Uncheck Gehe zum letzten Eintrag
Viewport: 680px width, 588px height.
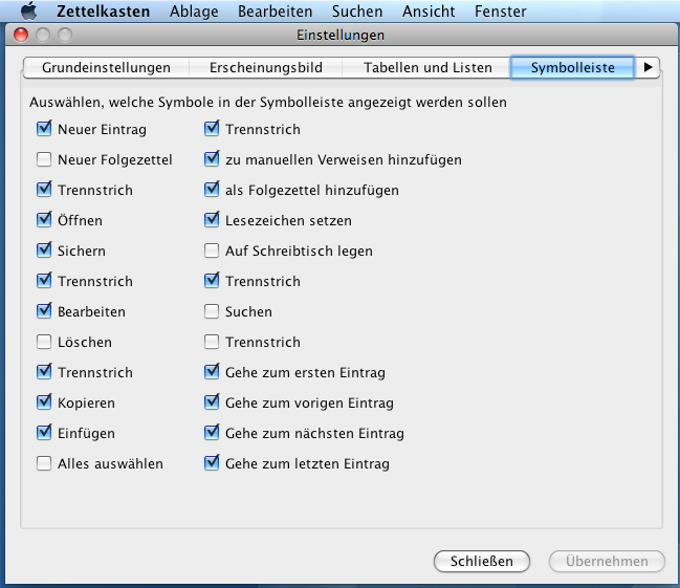click(211, 463)
